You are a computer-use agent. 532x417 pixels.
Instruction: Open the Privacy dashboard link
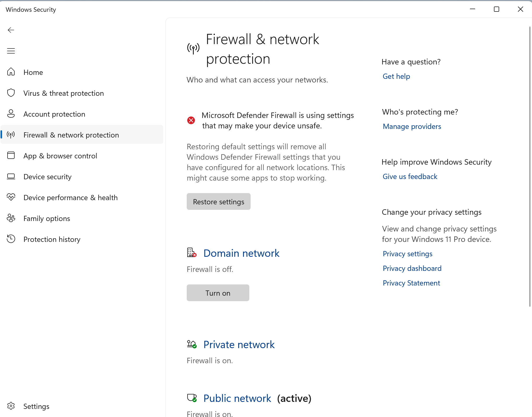(x=412, y=269)
